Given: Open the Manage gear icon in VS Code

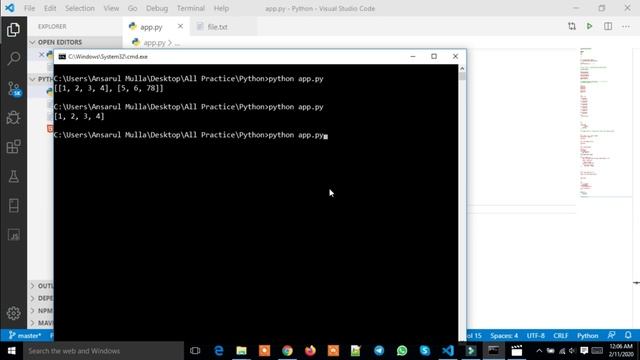Looking at the screenshot, I should (x=13, y=313).
